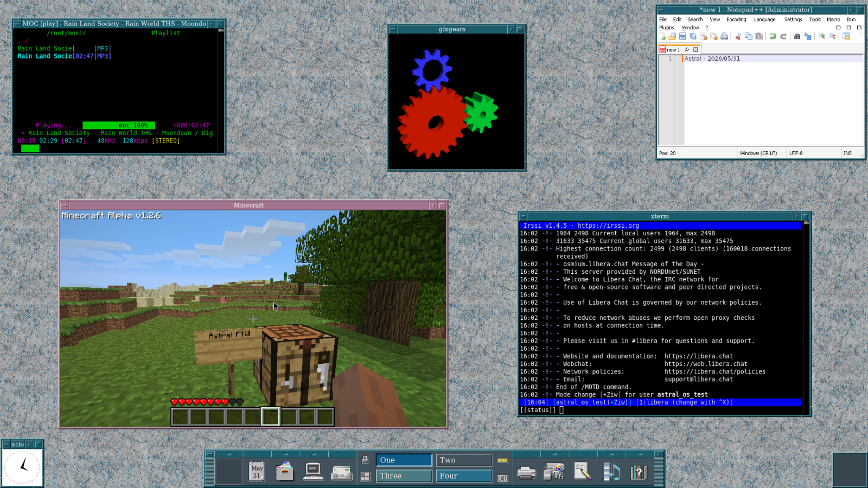Image resolution: width=868 pixels, height=488 pixels.
Task: Click the Replace icon in Notepad++ toolbar
Action: click(808, 36)
